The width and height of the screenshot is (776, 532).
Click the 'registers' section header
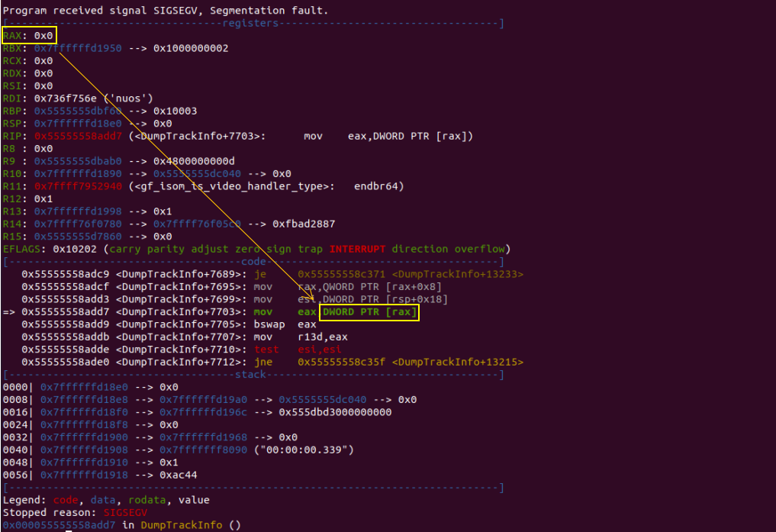tap(250, 23)
